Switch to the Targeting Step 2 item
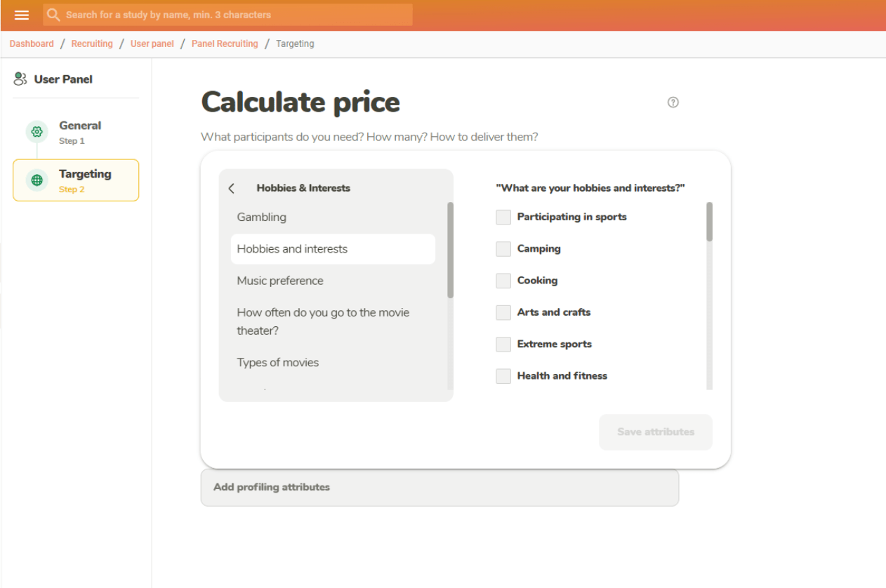The width and height of the screenshot is (886, 588). pos(84,180)
